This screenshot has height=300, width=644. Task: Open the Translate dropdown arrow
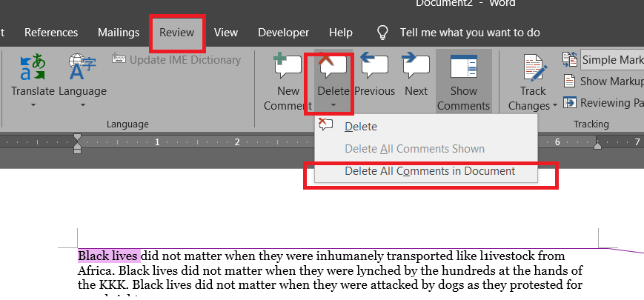[x=33, y=105]
